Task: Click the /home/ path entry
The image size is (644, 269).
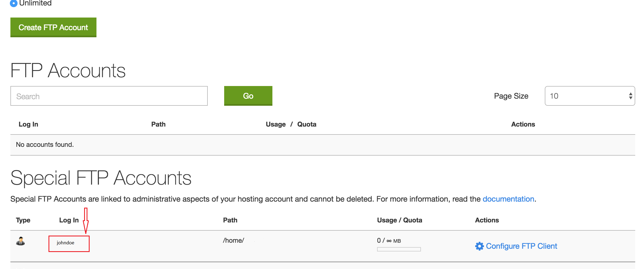Action: 233,240
